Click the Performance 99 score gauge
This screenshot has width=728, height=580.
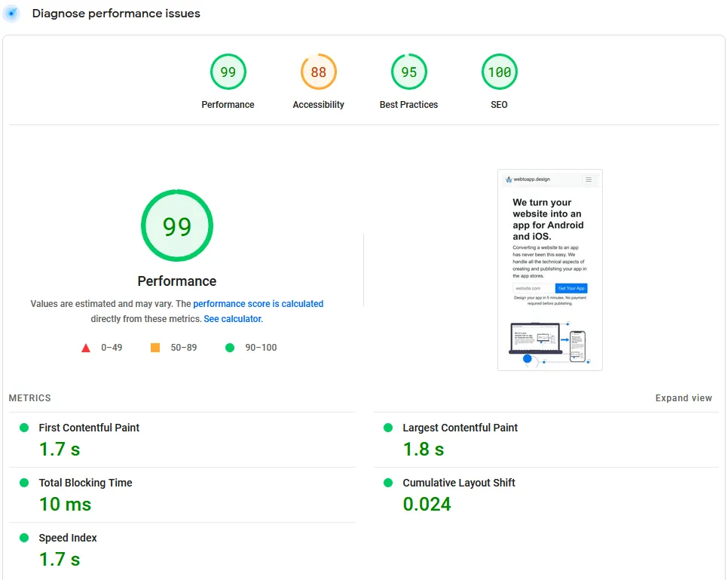tap(228, 72)
